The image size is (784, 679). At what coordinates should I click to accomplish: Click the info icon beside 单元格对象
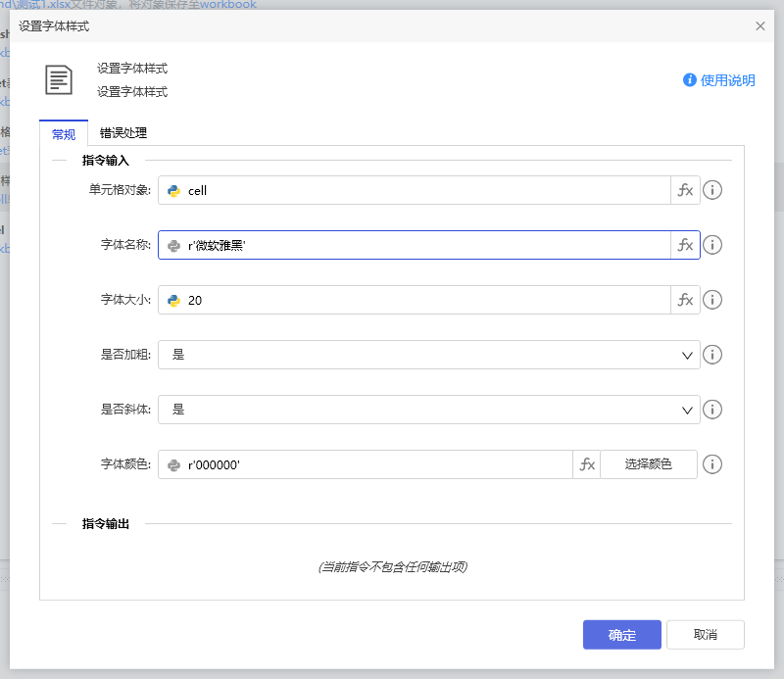coord(712,190)
